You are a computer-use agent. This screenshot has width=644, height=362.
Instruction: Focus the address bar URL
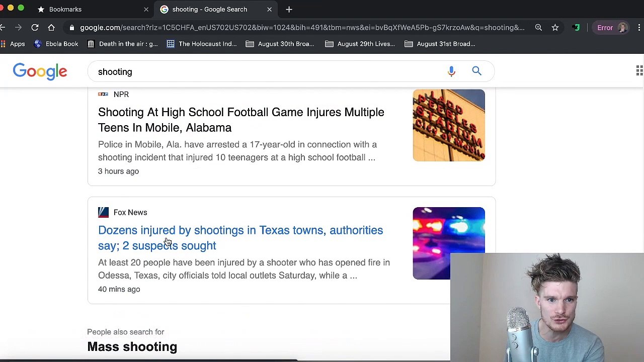[302, 28]
